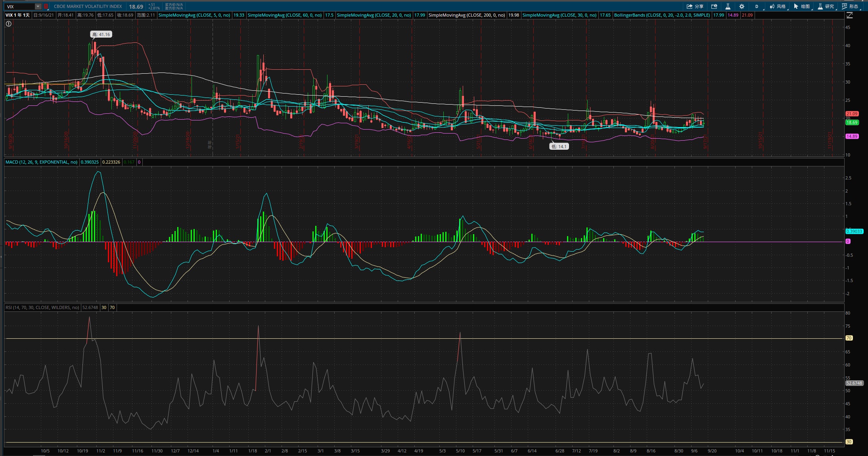The image size is (868, 456).
Task: Click the 5/10 date on time axis
Action: pos(460,451)
